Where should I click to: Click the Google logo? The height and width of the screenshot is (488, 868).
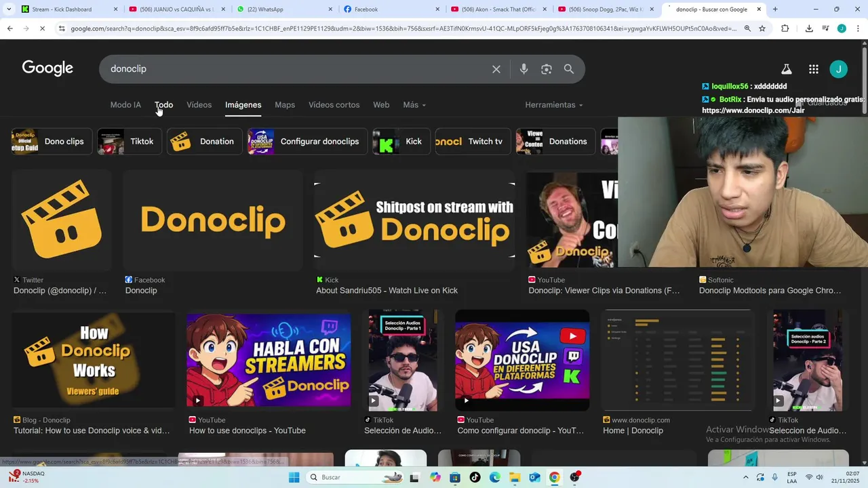point(47,68)
